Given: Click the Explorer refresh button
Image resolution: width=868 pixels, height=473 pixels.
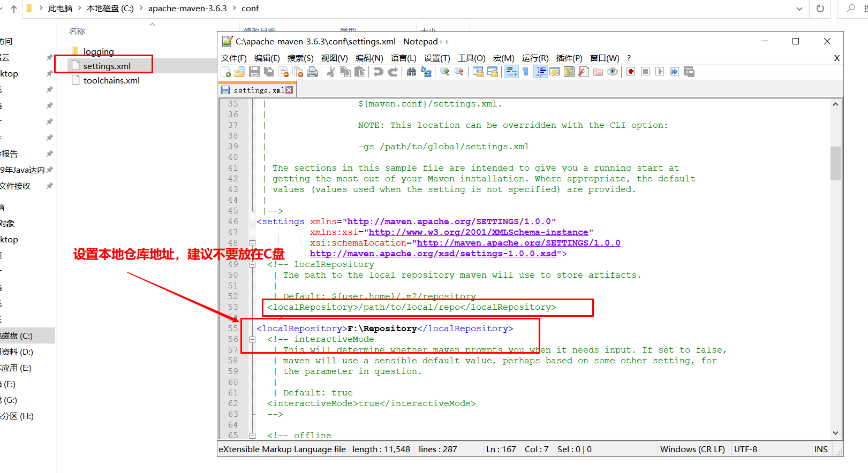Looking at the screenshot, I should point(820,9).
